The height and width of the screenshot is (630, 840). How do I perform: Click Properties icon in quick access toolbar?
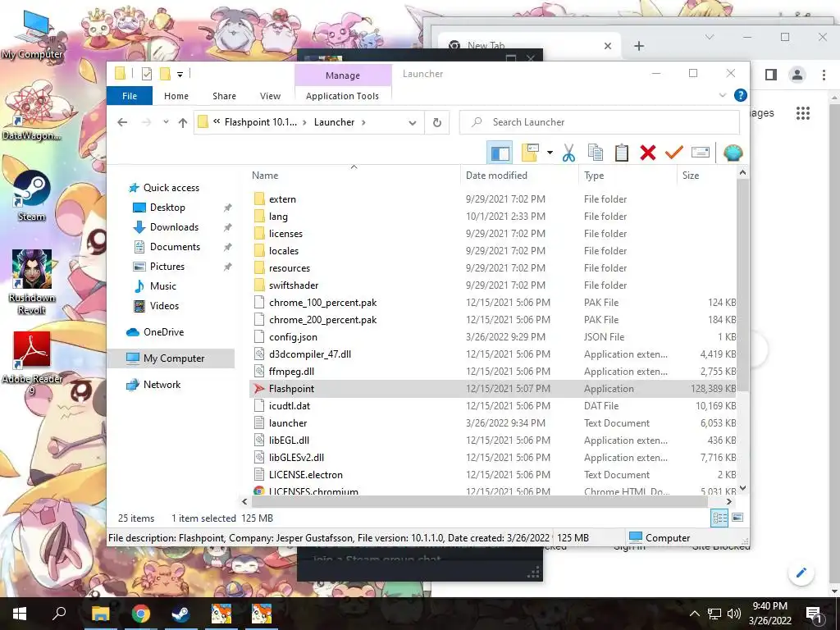tap(147, 73)
